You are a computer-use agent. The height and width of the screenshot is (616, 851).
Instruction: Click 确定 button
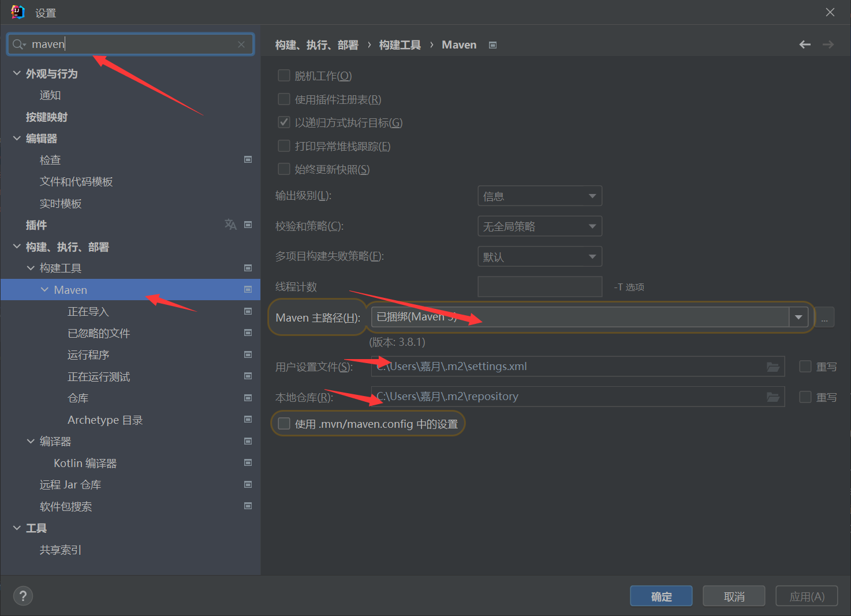(x=661, y=596)
